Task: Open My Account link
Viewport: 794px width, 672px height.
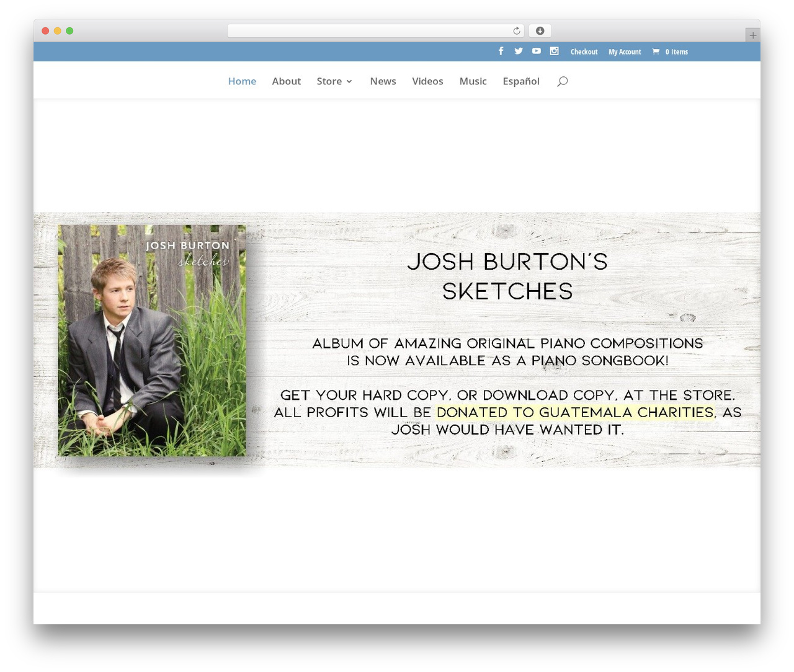Action: coord(625,52)
